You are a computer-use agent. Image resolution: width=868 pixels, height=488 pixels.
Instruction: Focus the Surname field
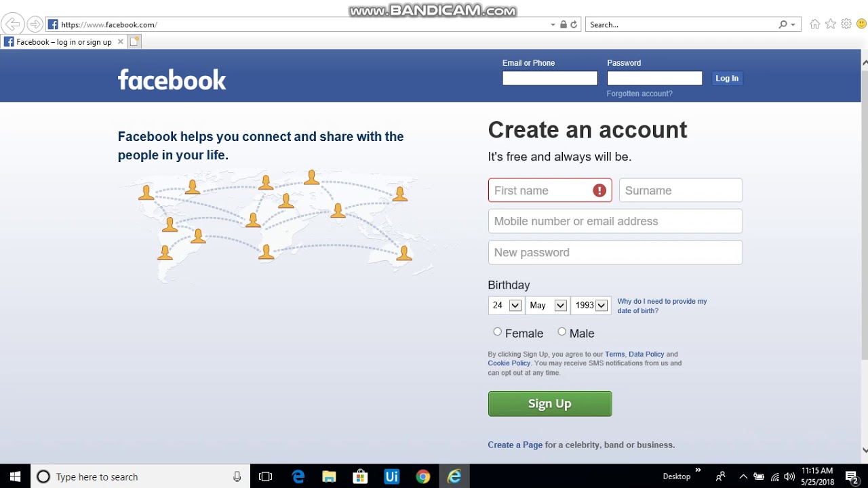coord(681,190)
